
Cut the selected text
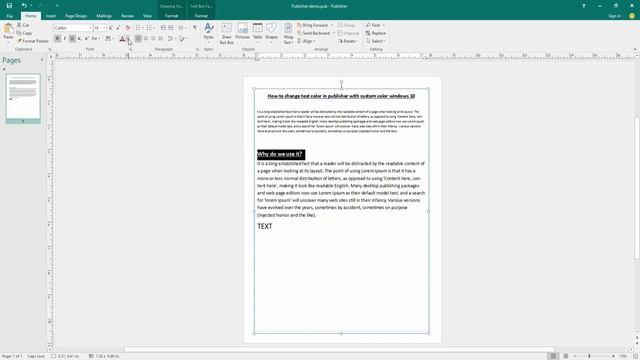click(23, 25)
